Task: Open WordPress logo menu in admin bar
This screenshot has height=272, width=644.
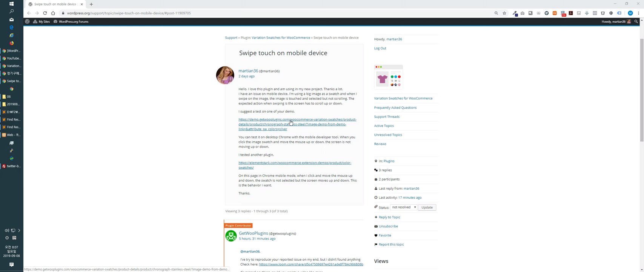Action: [27, 22]
